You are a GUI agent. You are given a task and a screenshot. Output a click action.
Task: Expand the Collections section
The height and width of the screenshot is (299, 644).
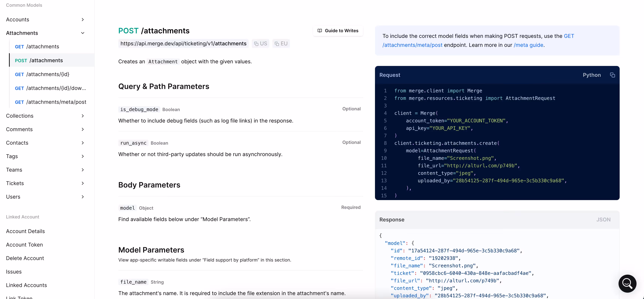pos(83,116)
